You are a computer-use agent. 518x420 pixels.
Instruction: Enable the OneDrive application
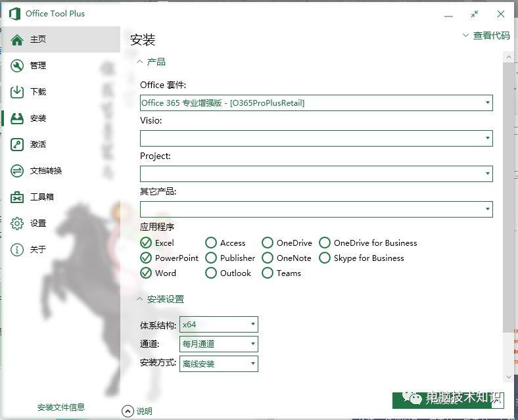click(268, 243)
